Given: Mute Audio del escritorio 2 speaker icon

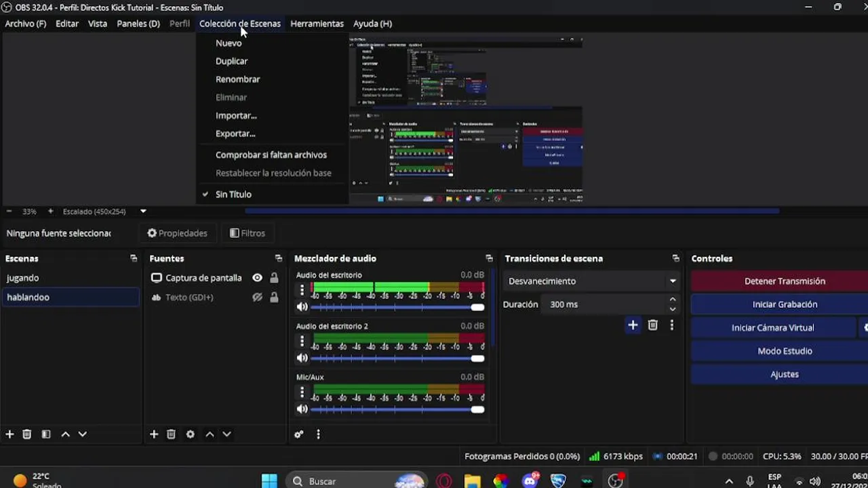Looking at the screenshot, I should (302, 359).
